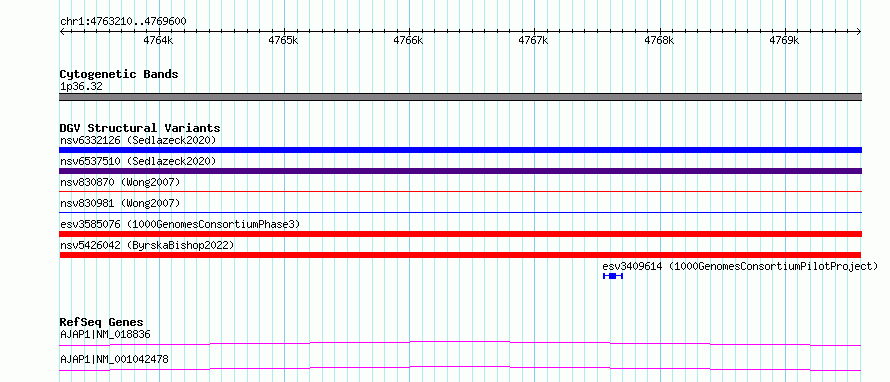Screen dimensions: 890x382
Task: Click the 1p36.32 band label
Action: (x=81, y=87)
